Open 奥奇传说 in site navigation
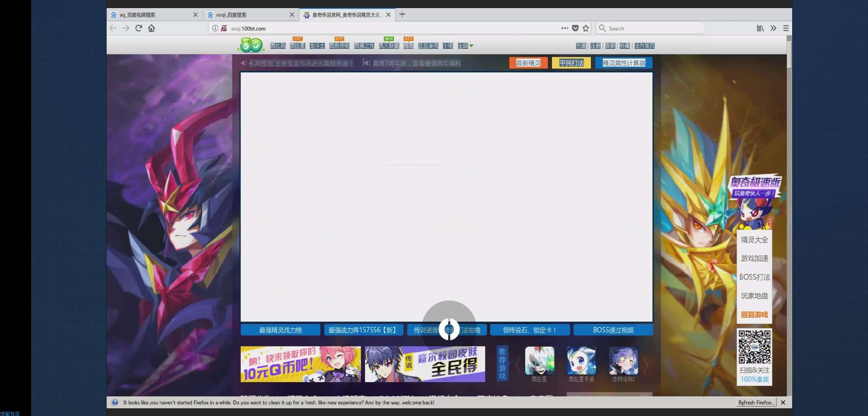Image resolution: width=868 pixels, height=416 pixels. 339,46
